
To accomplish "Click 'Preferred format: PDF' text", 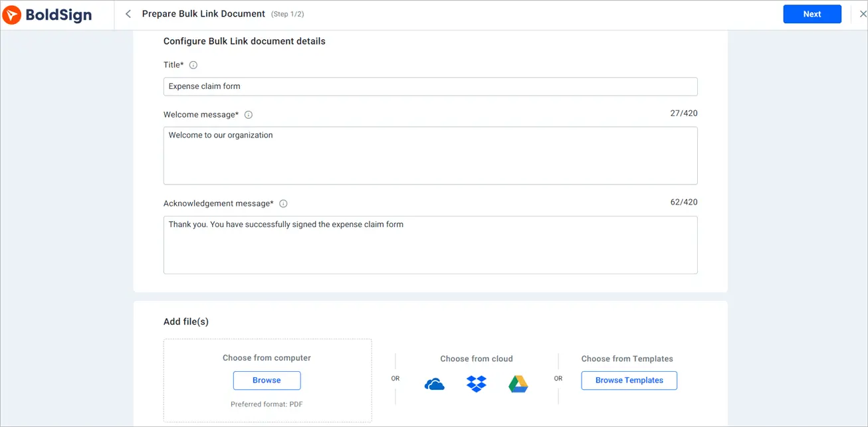I will click(x=267, y=404).
